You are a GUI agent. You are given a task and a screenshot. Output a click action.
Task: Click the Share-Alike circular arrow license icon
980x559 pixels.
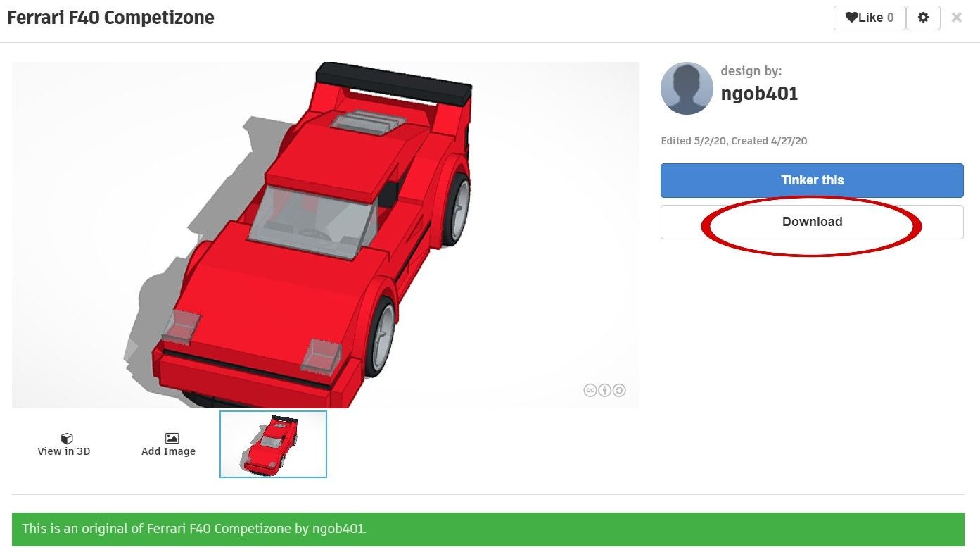click(x=618, y=389)
